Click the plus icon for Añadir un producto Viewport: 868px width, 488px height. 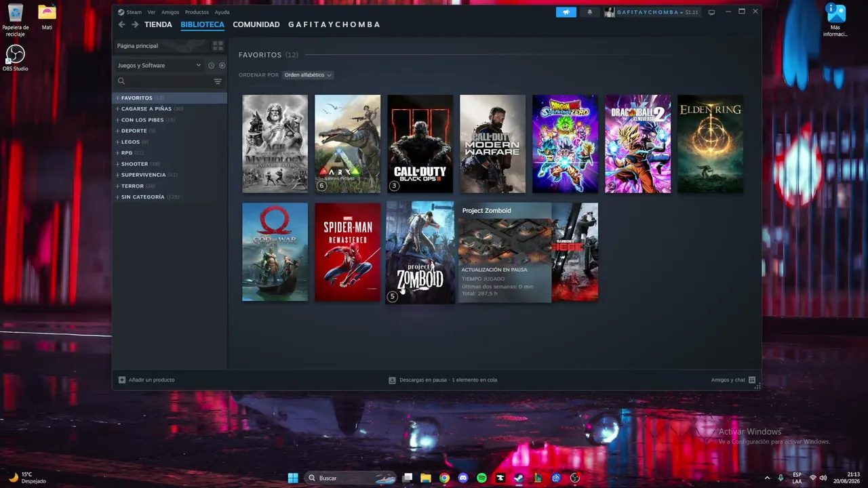coord(122,380)
